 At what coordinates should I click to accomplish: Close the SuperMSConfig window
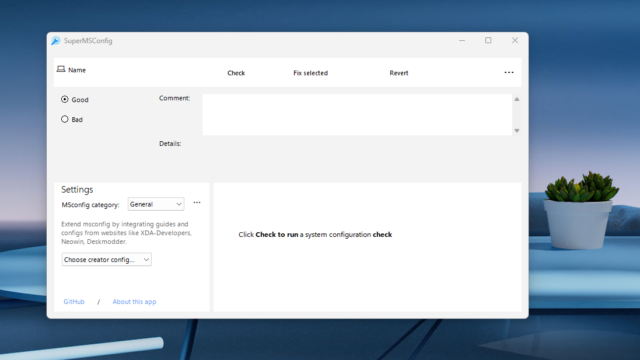click(515, 40)
